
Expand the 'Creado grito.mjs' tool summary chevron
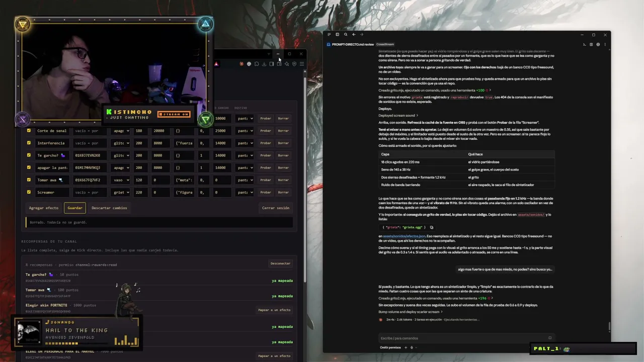(490, 90)
